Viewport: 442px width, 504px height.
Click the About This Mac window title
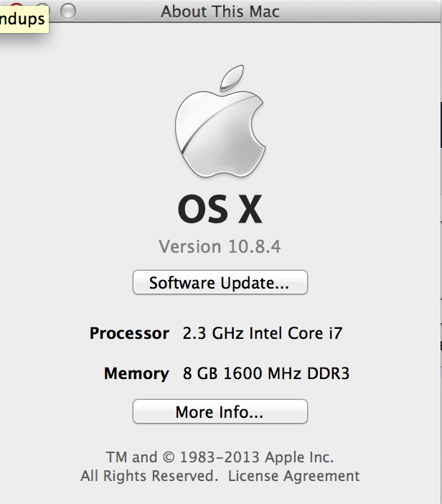220,11
